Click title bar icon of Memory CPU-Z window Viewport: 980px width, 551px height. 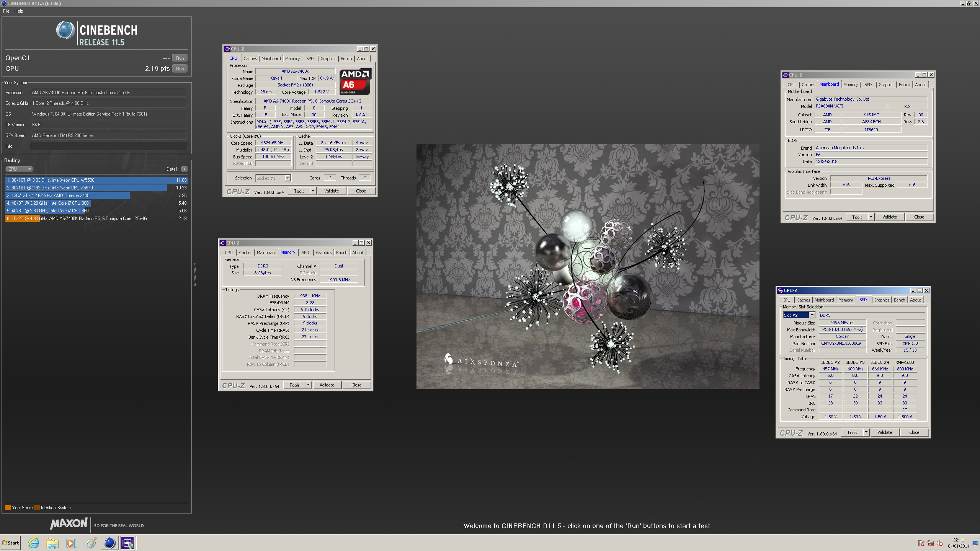[223, 243]
